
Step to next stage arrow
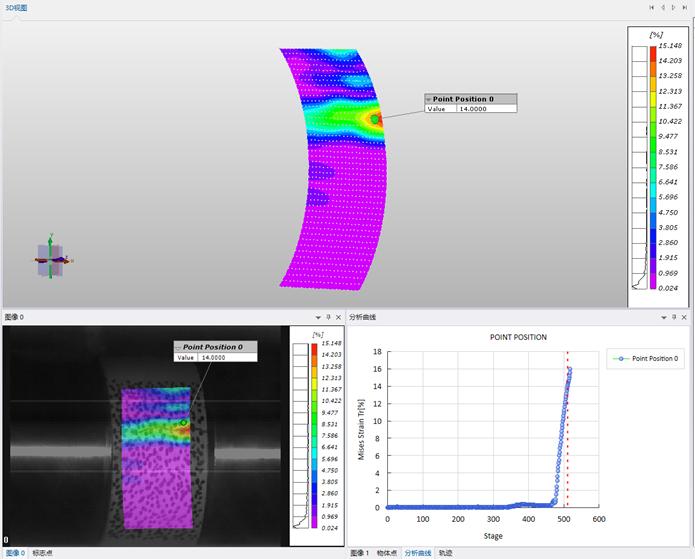[x=674, y=7]
